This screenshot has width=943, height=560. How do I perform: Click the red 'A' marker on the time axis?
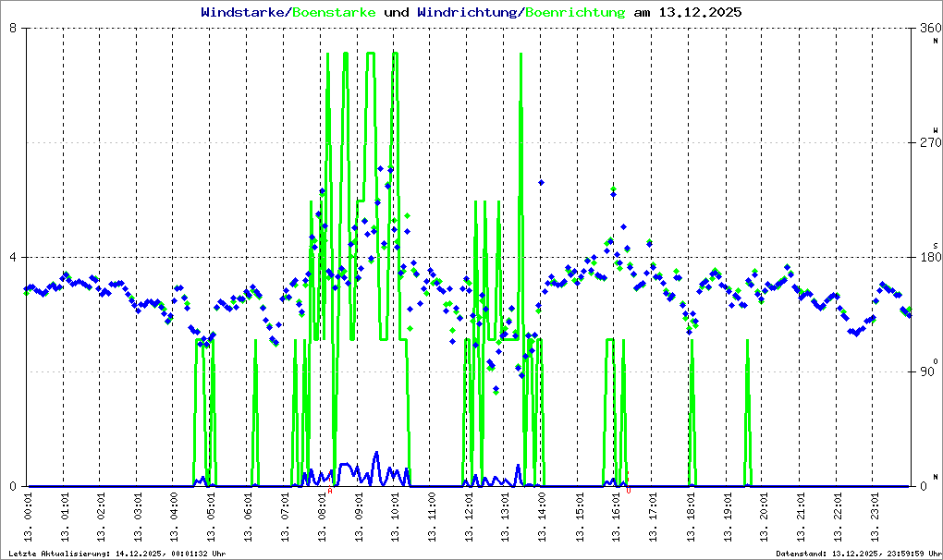coord(330,491)
